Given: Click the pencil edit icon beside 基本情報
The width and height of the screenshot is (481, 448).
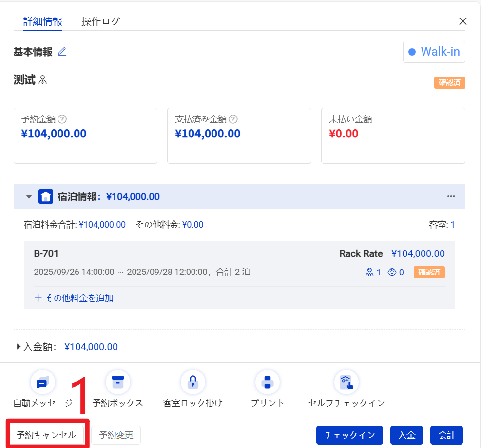Looking at the screenshot, I should click(62, 52).
